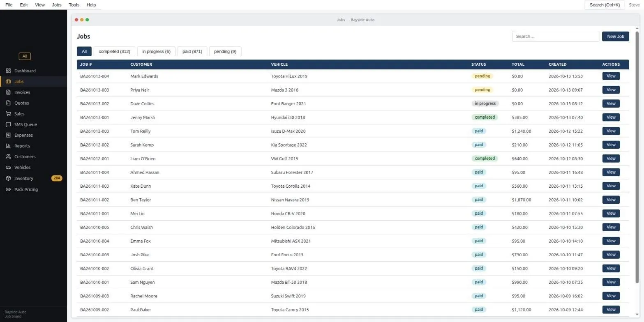Click the Status column header
Viewport: 644px width, 322px height.
479,64
